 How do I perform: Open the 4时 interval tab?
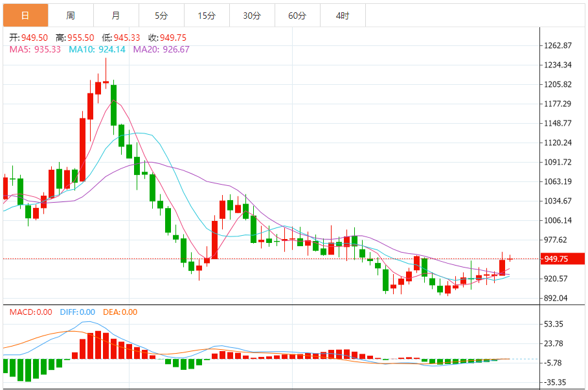[343, 16]
